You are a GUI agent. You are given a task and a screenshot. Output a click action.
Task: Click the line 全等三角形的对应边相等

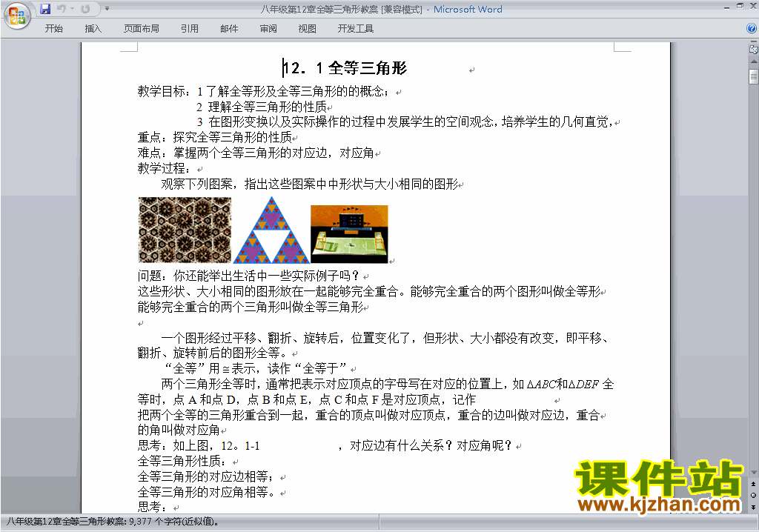click(x=206, y=476)
